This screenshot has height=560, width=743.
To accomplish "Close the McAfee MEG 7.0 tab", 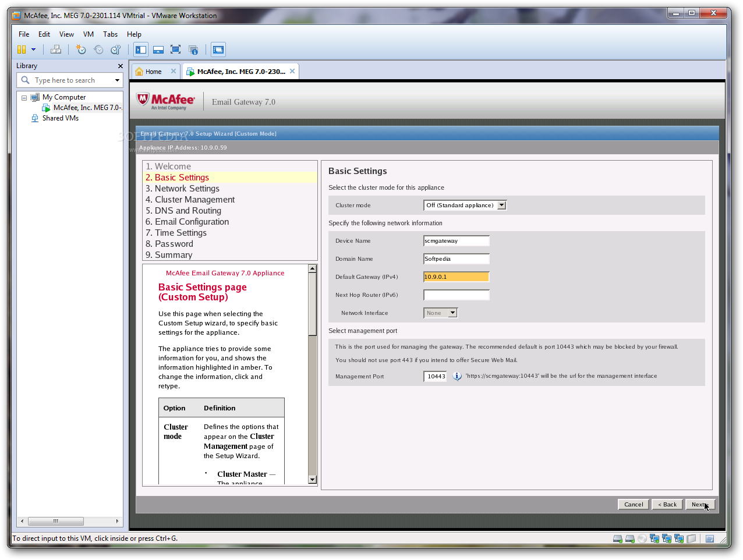I will 292,71.
